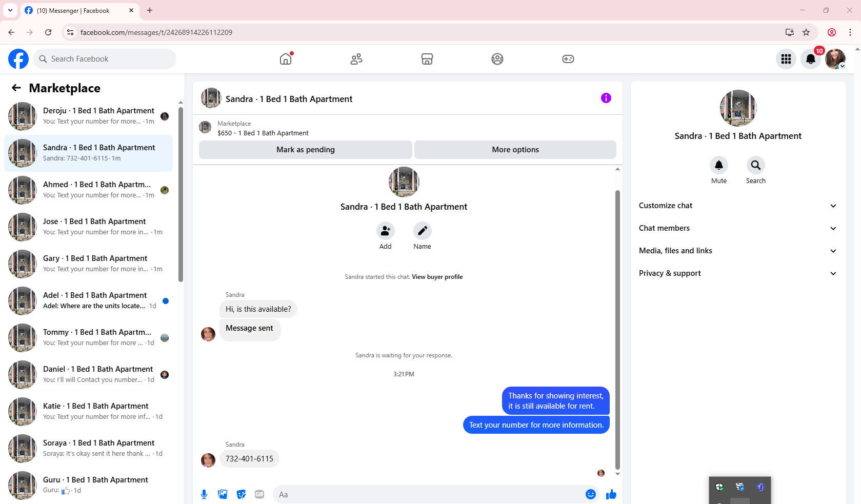Open the Facebook menu grid icon
861x504 pixels.
[786, 59]
